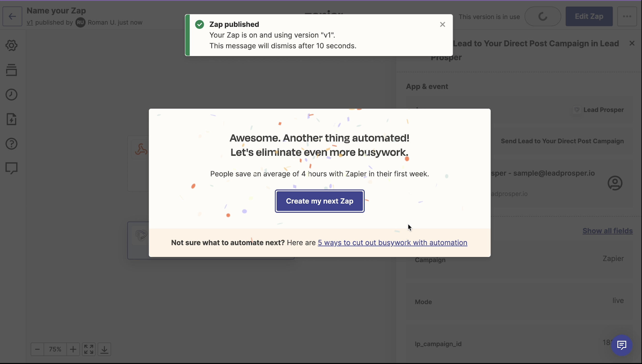Click the Show all fields link
Image resolution: width=642 pixels, height=364 pixels.
(x=607, y=231)
